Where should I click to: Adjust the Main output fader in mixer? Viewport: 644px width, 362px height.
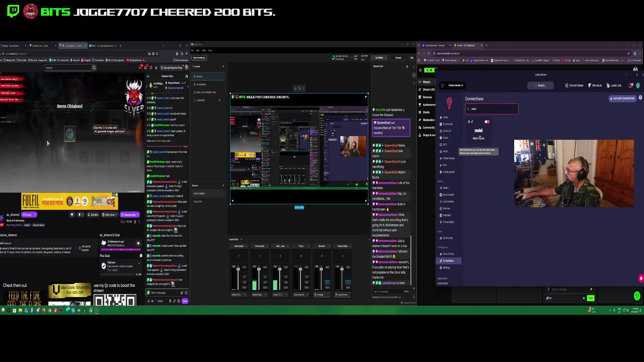click(x=238, y=269)
